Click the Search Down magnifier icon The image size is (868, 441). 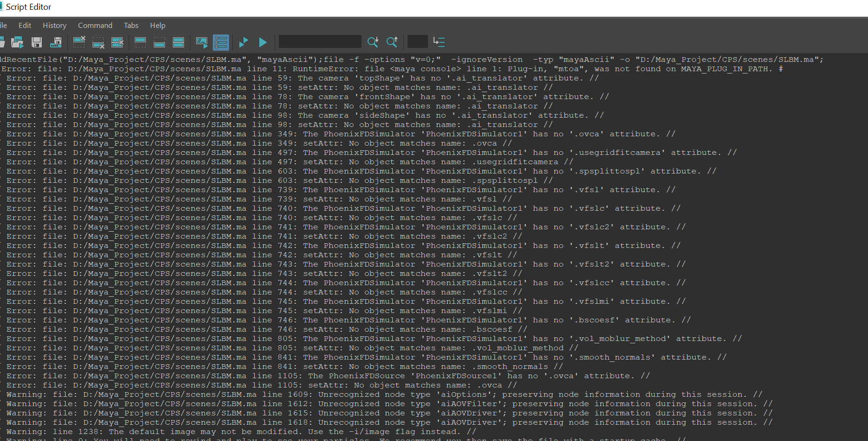[373, 42]
